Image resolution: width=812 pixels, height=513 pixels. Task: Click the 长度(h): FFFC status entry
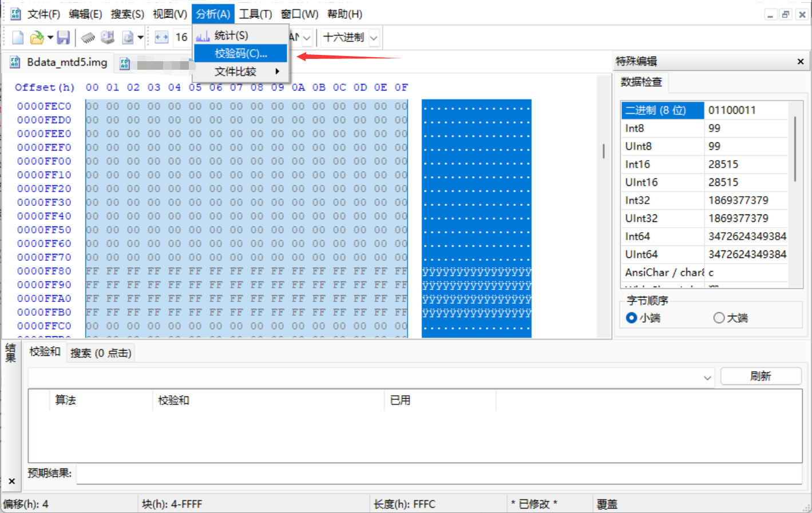tap(405, 504)
